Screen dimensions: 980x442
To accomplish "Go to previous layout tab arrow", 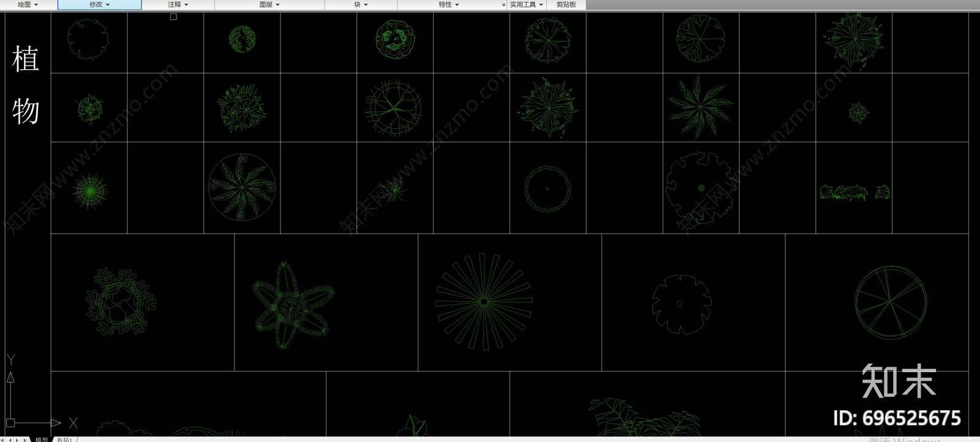I will click(10, 439).
